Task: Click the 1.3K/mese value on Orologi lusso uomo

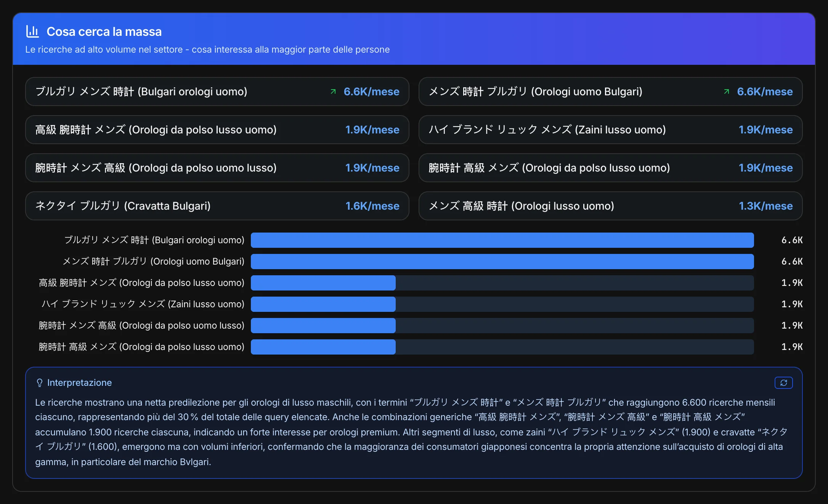Action: (766, 206)
